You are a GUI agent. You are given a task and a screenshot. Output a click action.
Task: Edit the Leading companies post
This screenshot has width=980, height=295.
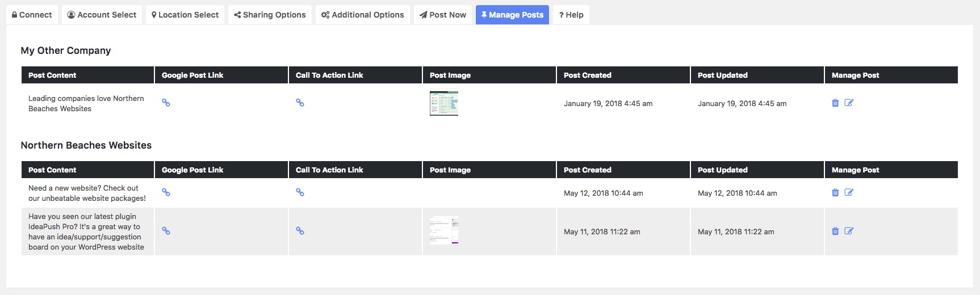point(849,103)
